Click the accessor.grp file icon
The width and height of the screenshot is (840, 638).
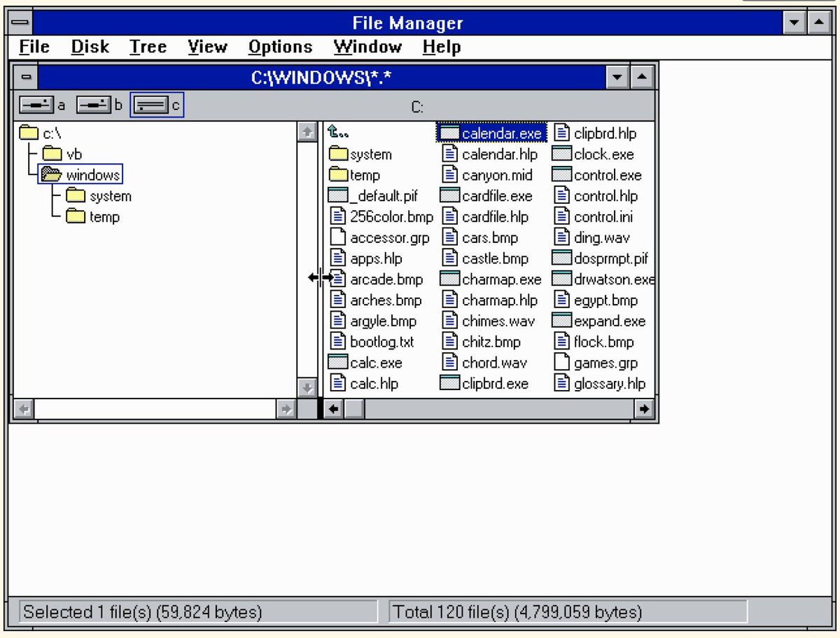tap(338, 237)
